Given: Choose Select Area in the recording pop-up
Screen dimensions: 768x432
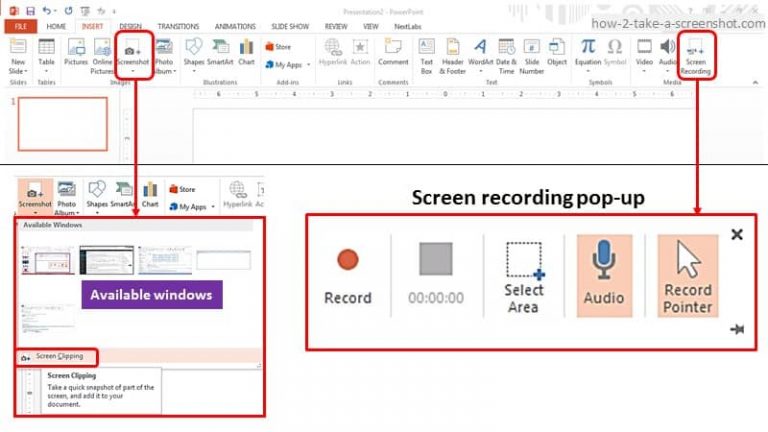Looking at the screenshot, I should pyautogui.click(x=524, y=277).
